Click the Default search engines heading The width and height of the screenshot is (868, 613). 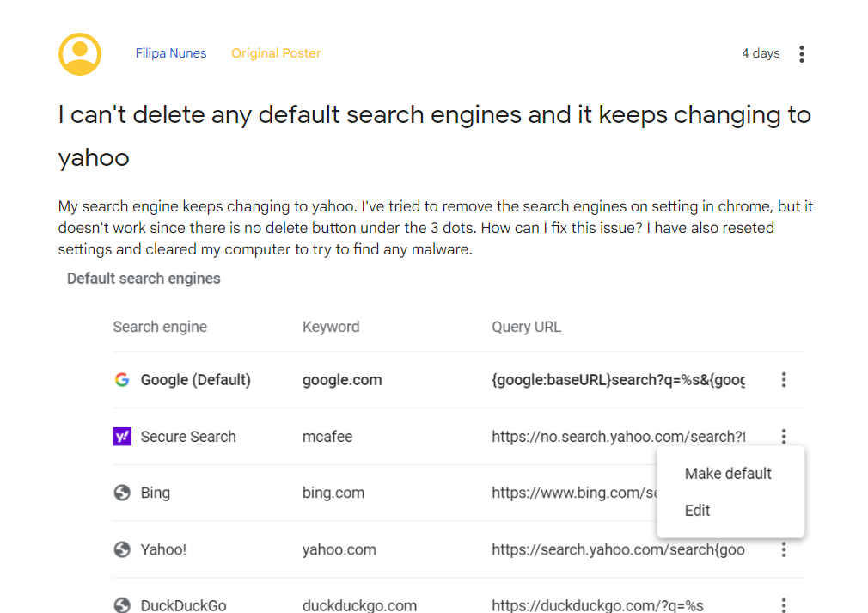pos(144,279)
